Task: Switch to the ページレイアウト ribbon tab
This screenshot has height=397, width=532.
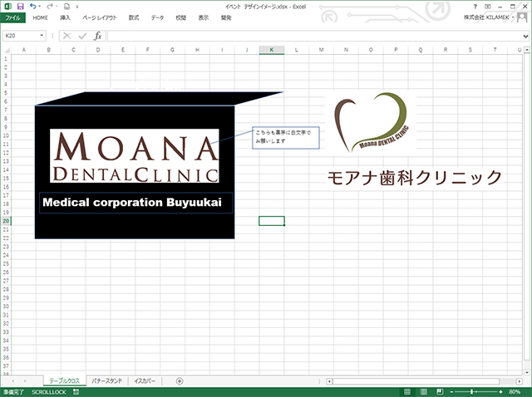Action: 100,17
